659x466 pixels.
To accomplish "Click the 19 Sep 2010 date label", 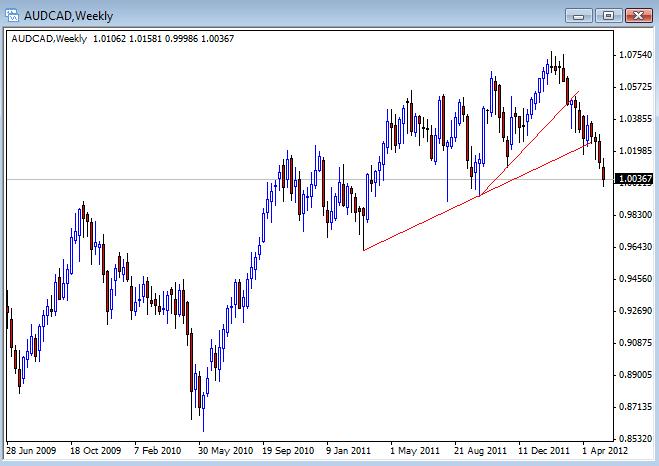I will click(288, 451).
